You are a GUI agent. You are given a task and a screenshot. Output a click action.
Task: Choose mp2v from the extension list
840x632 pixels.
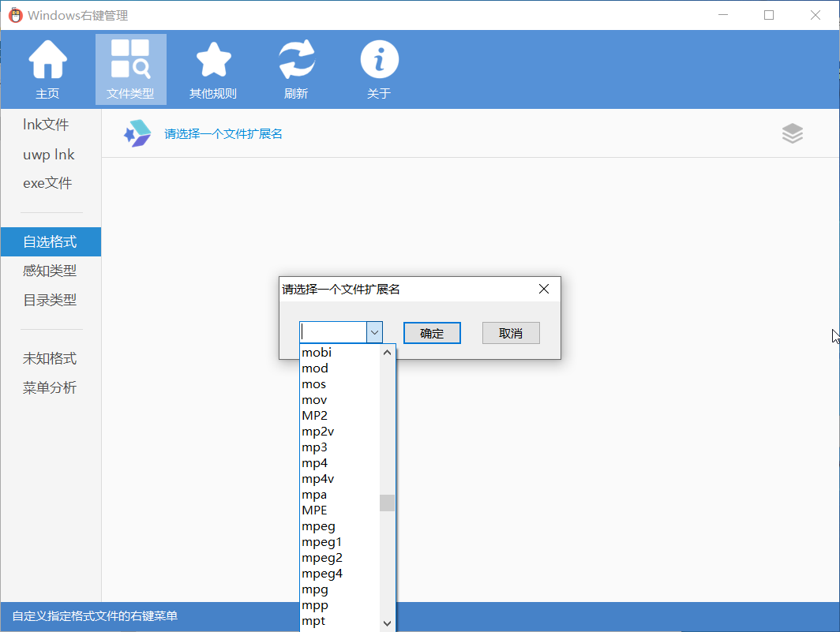coord(339,432)
